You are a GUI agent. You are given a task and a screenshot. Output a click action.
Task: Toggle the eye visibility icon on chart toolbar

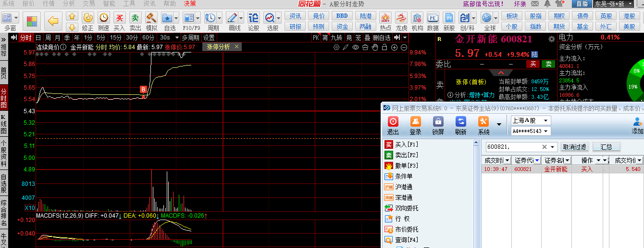coord(356,47)
